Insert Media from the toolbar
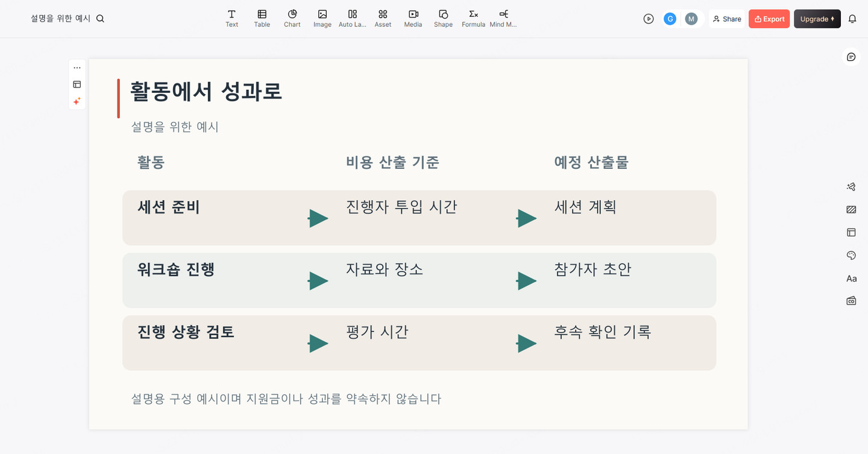This screenshot has width=868, height=454. (x=413, y=18)
